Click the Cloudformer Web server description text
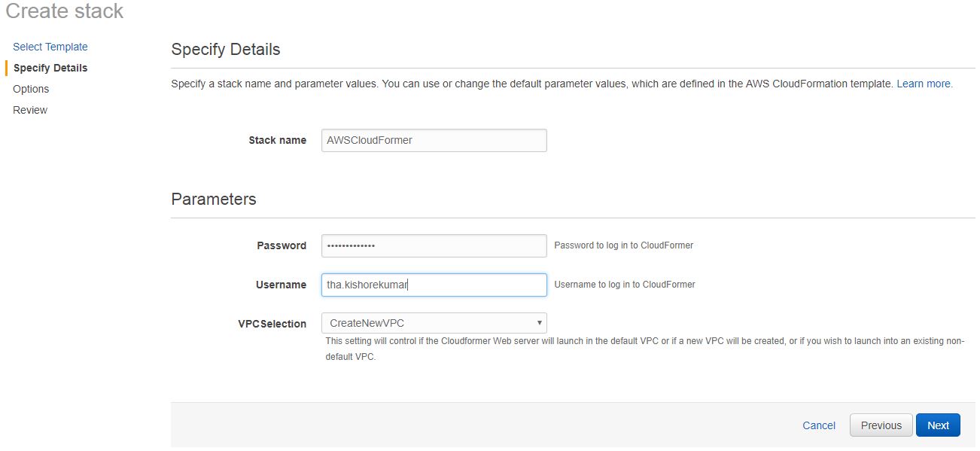This screenshot has height=451, width=980. (x=644, y=349)
